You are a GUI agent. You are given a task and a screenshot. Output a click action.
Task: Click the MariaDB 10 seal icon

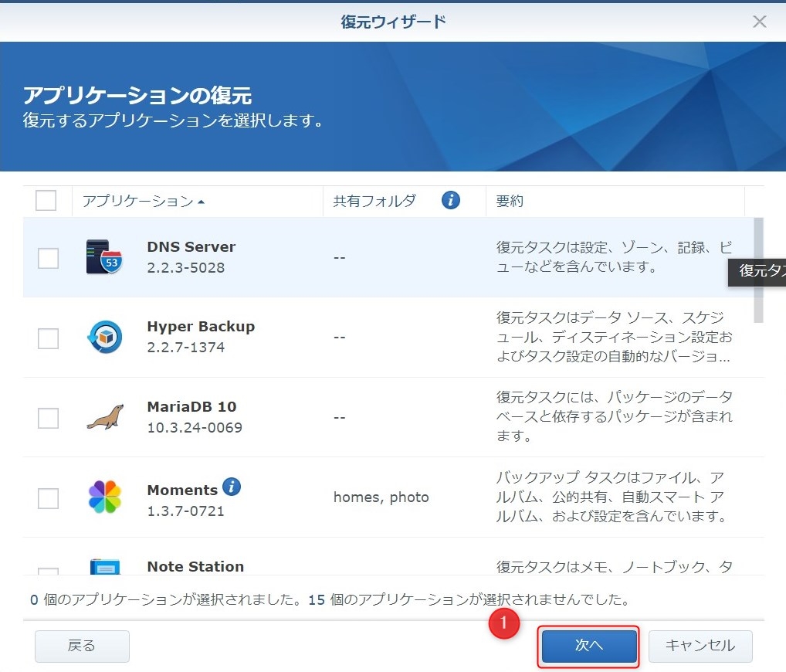(x=104, y=418)
